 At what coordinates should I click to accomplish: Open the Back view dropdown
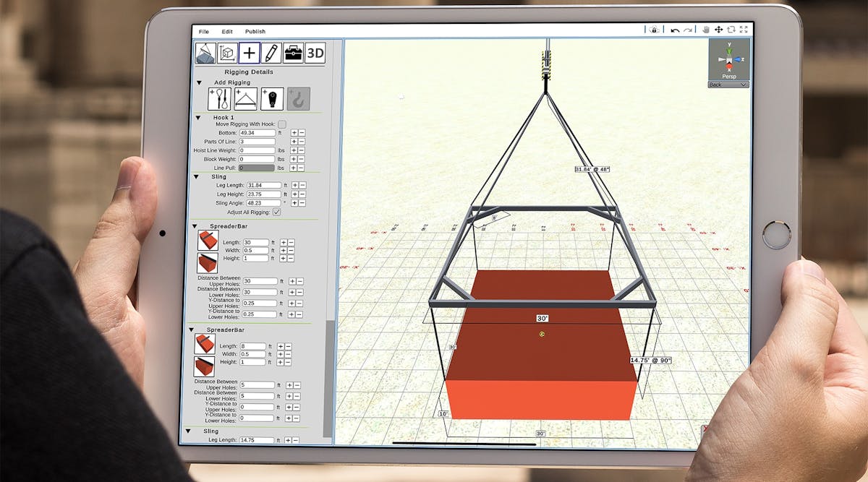click(x=727, y=85)
